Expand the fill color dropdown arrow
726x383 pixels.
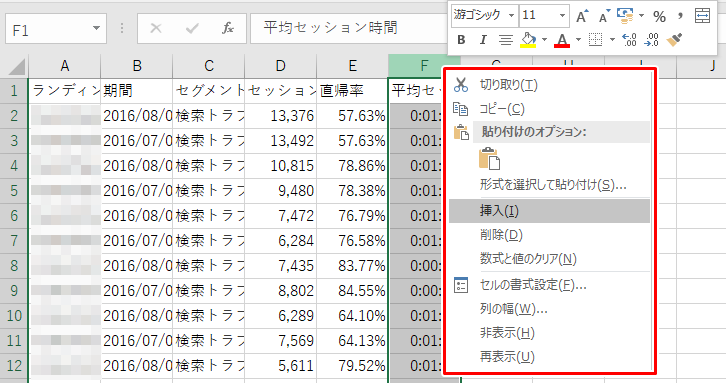(544, 40)
